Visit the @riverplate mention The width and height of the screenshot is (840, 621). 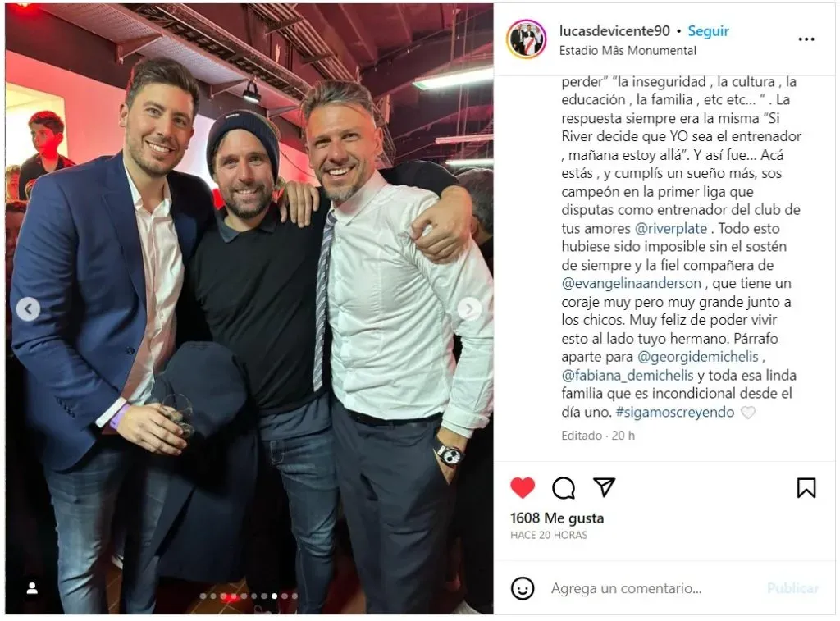671,229
